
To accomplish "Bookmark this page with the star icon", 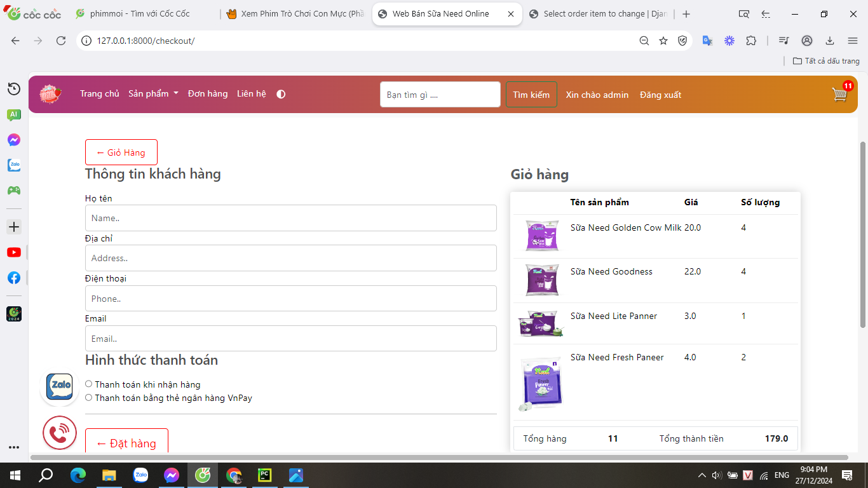I will click(663, 41).
